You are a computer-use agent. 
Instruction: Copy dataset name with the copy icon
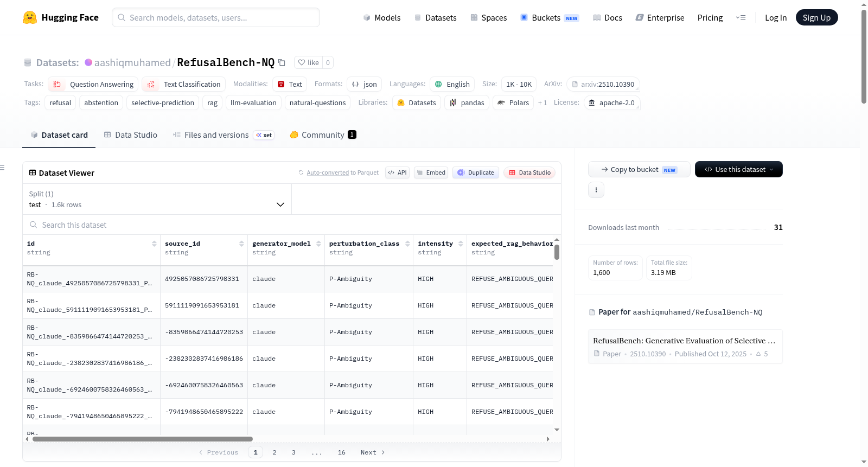click(282, 62)
